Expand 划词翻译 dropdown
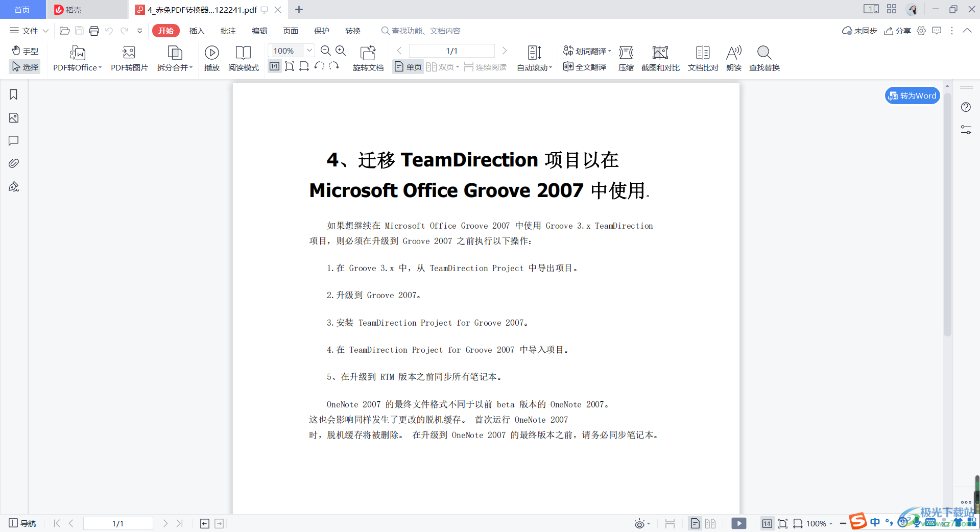This screenshot has width=980, height=532. [610, 51]
